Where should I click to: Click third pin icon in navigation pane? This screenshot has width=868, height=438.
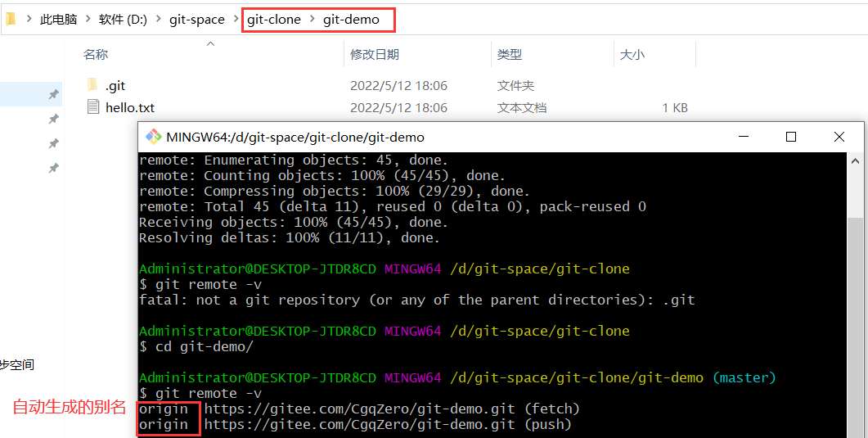(x=54, y=143)
